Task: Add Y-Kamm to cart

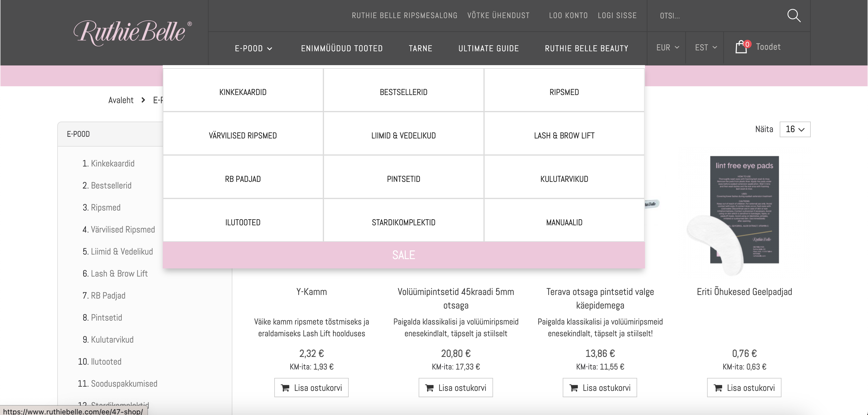Action: 311,388
